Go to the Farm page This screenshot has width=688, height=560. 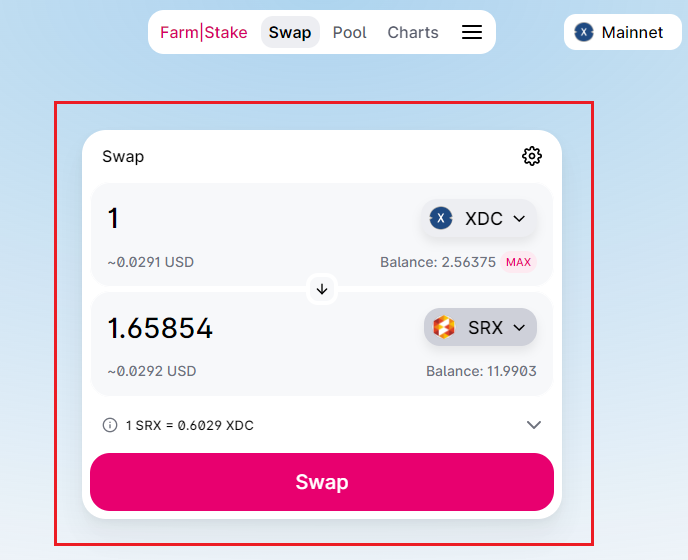click(x=179, y=32)
